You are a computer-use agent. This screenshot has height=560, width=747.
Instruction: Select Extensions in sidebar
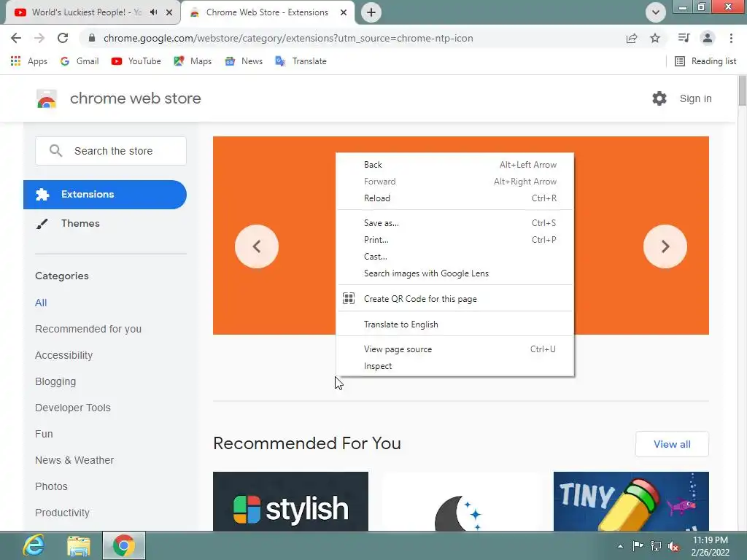[105, 194]
